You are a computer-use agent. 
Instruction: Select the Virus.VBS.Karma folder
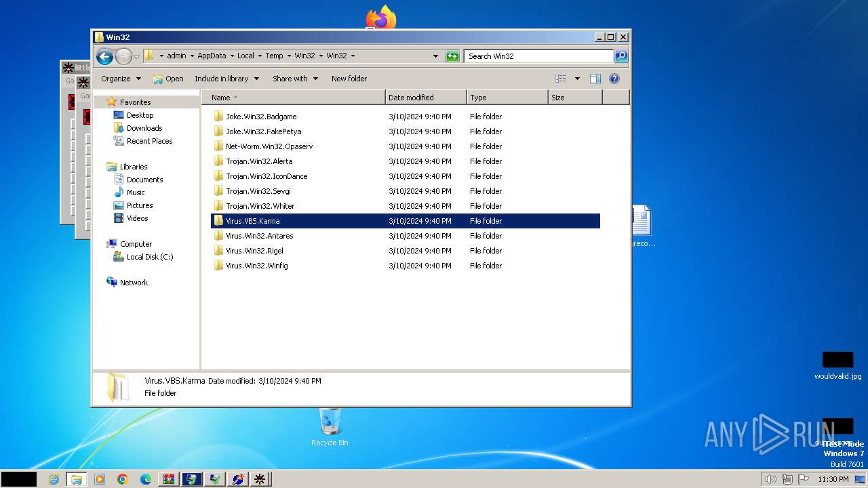pos(405,221)
